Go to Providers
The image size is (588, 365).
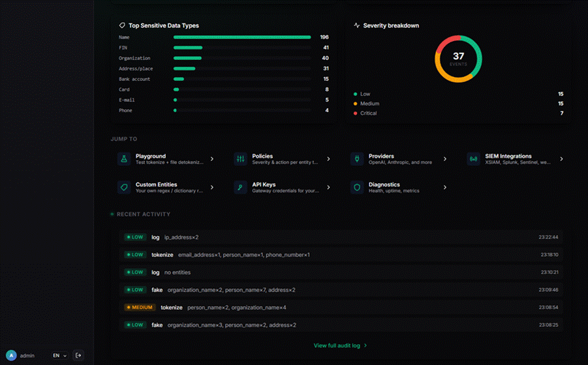pyautogui.click(x=400, y=159)
